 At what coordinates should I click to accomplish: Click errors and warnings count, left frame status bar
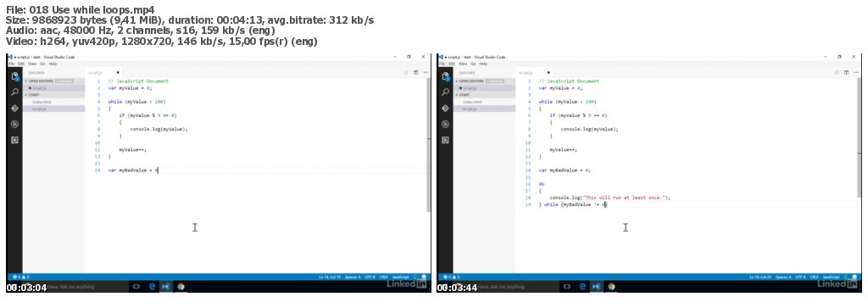(x=20, y=277)
